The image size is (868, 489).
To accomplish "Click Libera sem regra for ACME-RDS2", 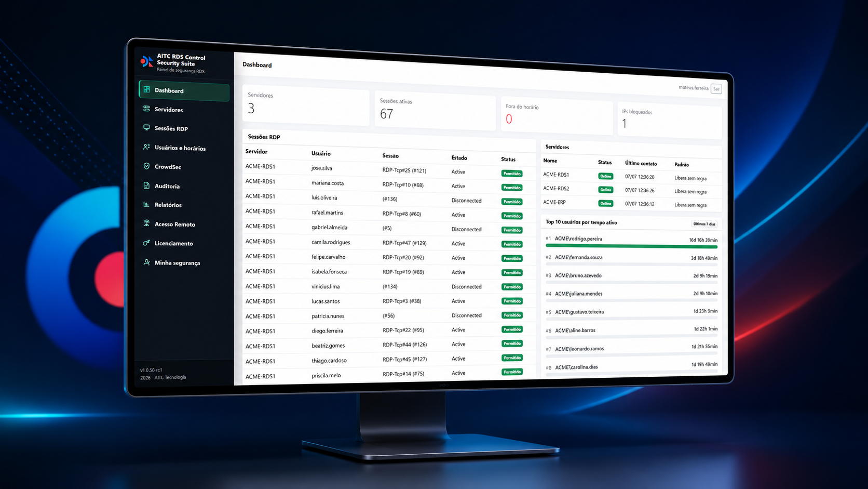I will pyautogui.click(x=690, y=192).
